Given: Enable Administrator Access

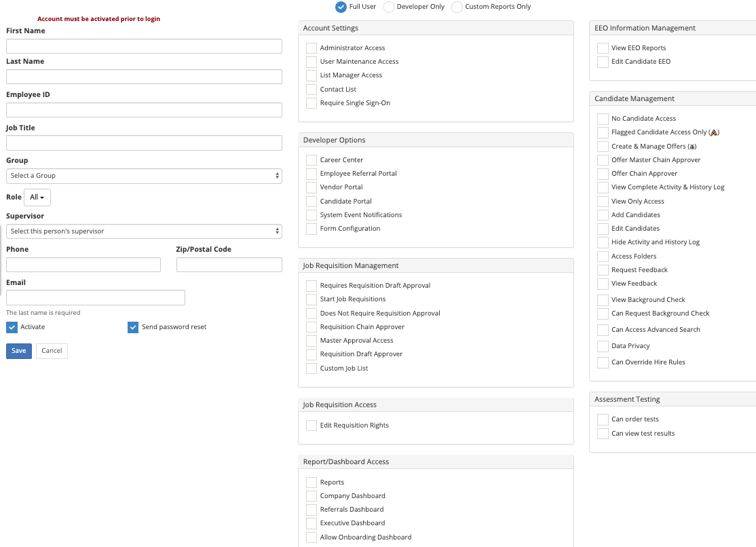Looking at the screenshot, I should click(x=311, y=48).
